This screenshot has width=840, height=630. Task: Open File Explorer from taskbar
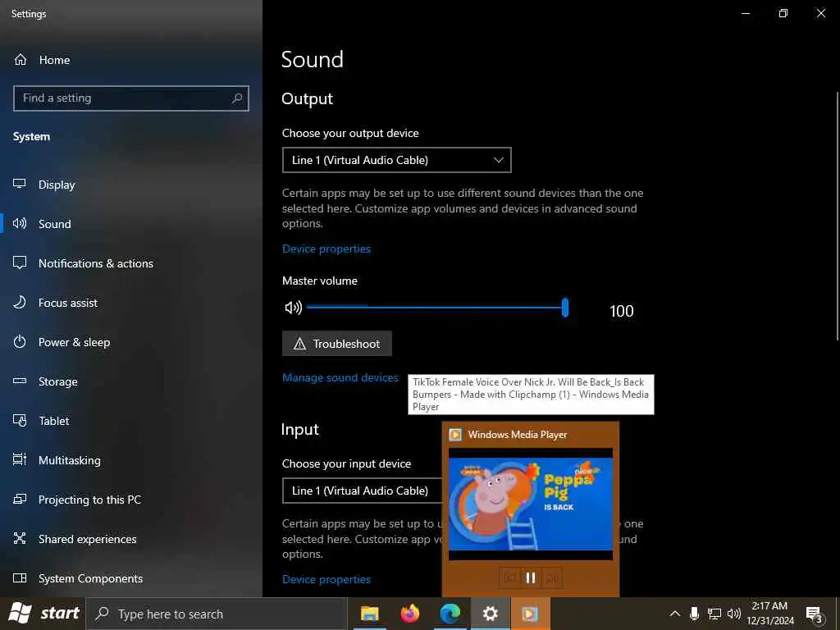(x=370, y=614)
